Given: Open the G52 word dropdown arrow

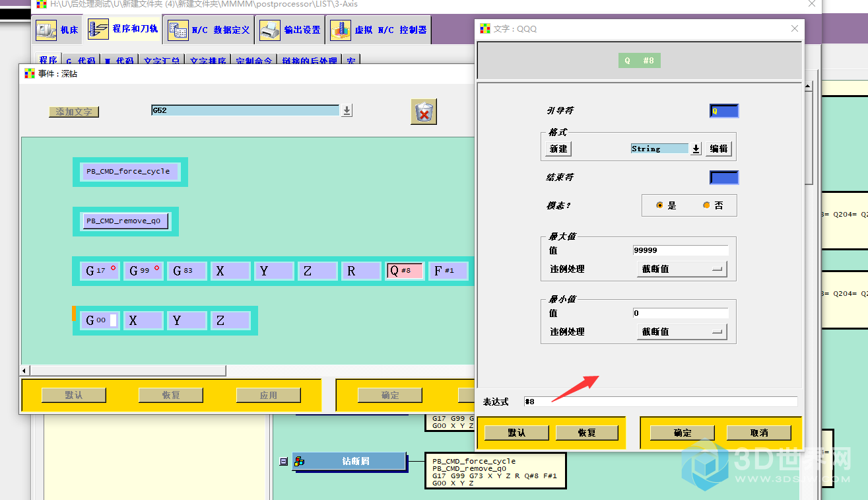Looking at the screenshot, I should point(347,110).
